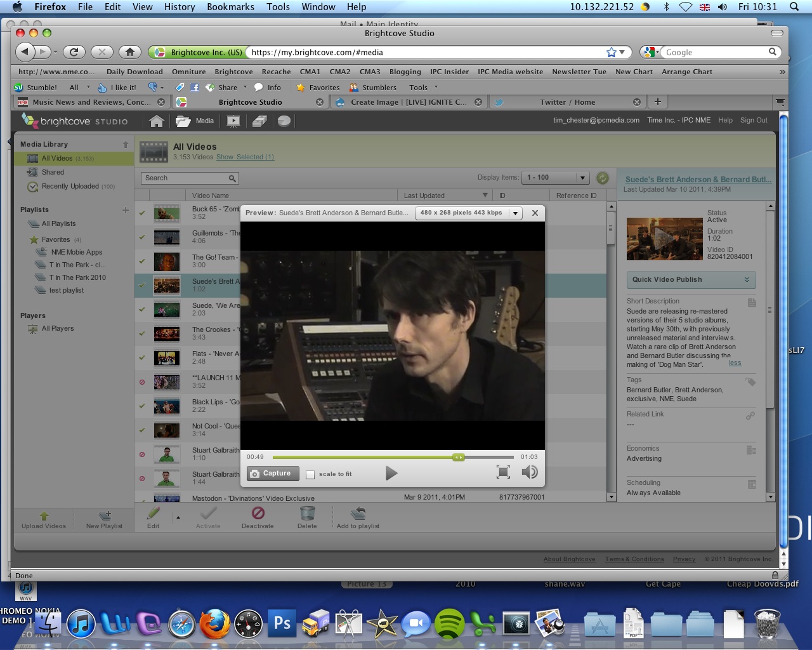Screen dimensions: 812x650
Task: Toggle the checkmark for Buck 65 video row
Action: click(142, 213)
